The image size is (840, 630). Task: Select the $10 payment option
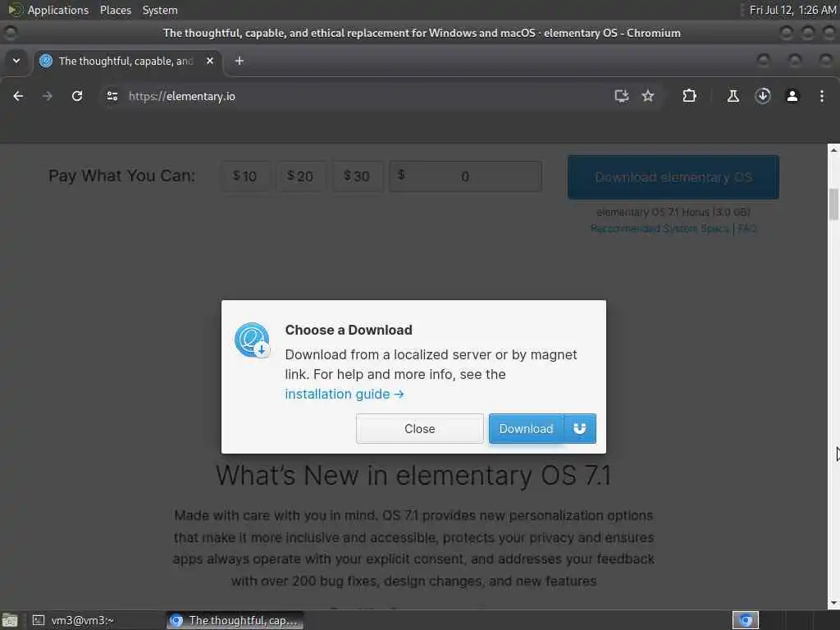tap(244, 176)
